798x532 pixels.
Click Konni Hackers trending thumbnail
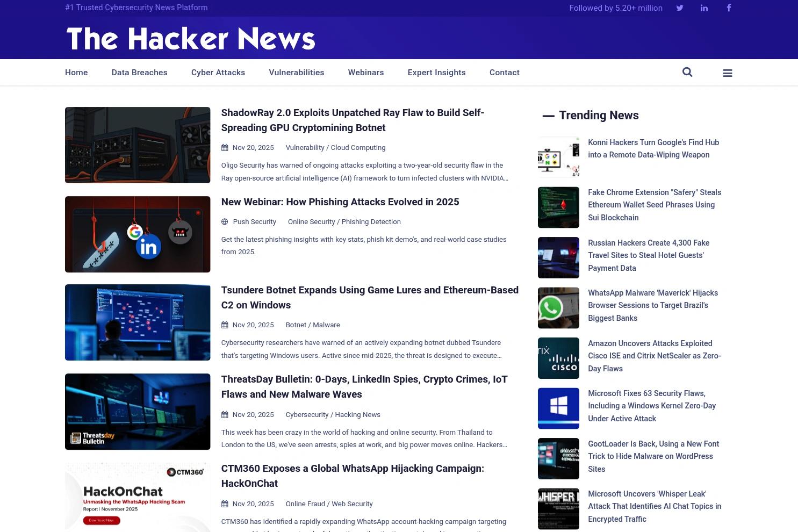(x=558, y=157)
